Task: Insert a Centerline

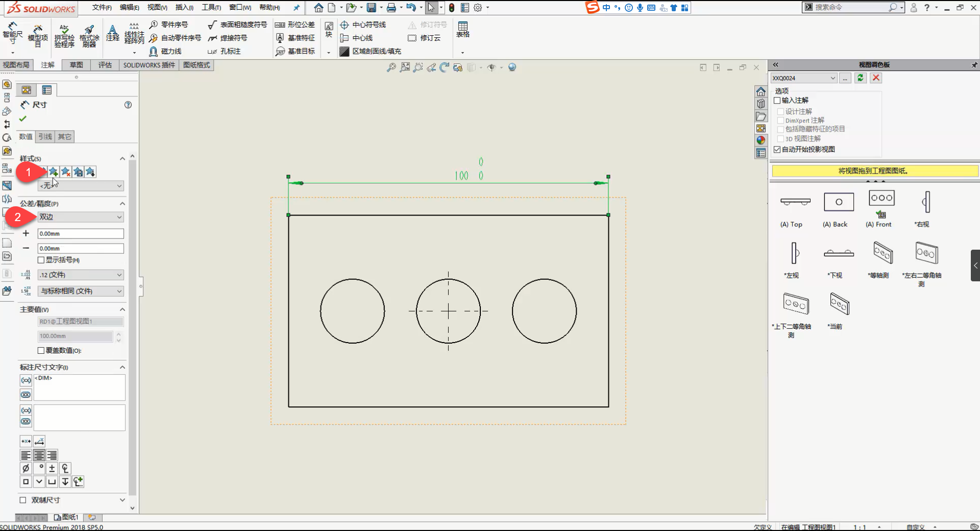Action: point(356,38)
